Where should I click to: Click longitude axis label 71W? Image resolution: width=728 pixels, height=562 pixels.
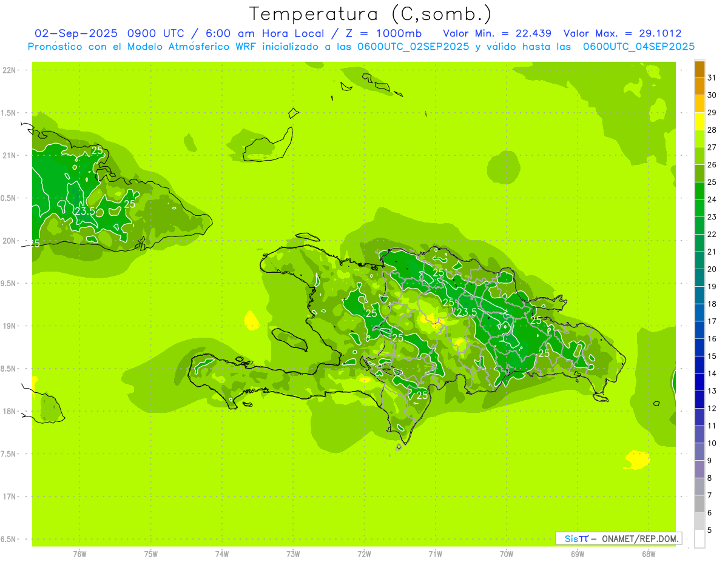pos(435,554)
